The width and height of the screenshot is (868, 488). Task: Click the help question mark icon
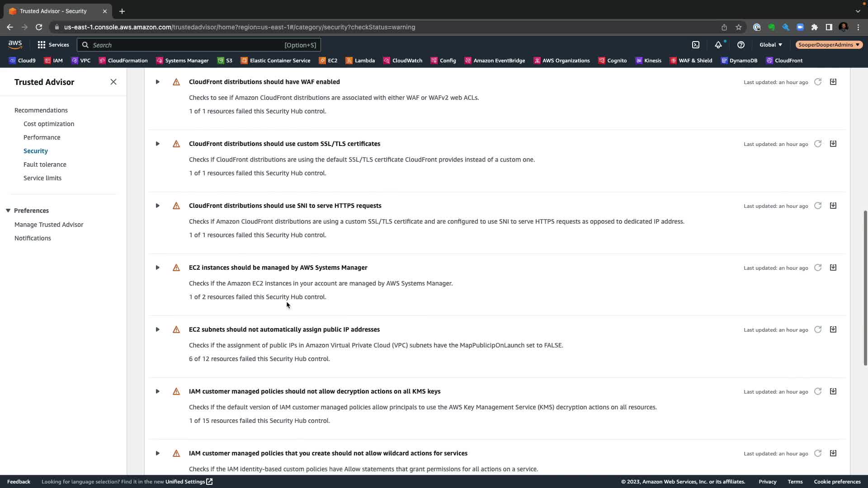tap(741, 45)
